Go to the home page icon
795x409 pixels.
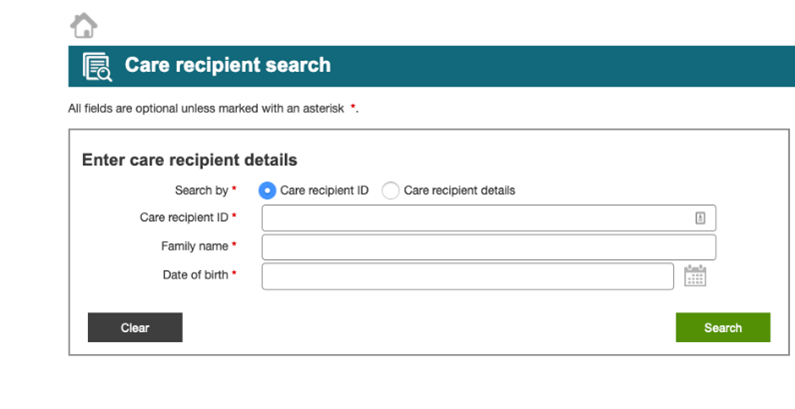point(84,25)
